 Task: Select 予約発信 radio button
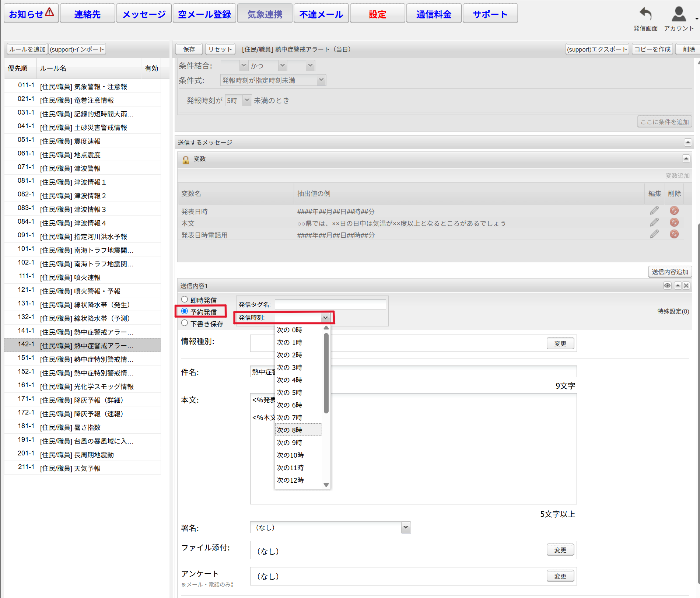185,311
